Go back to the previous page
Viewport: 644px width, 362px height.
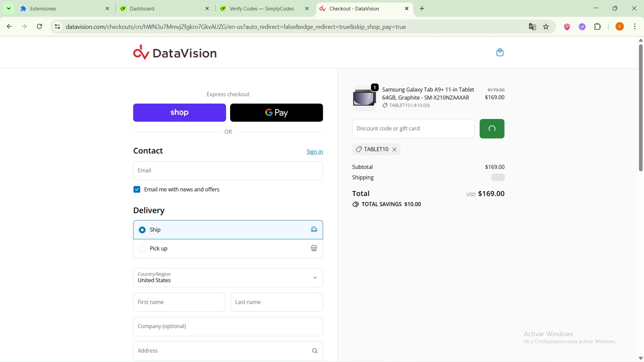pyautogui.click(x=9, y=27)
